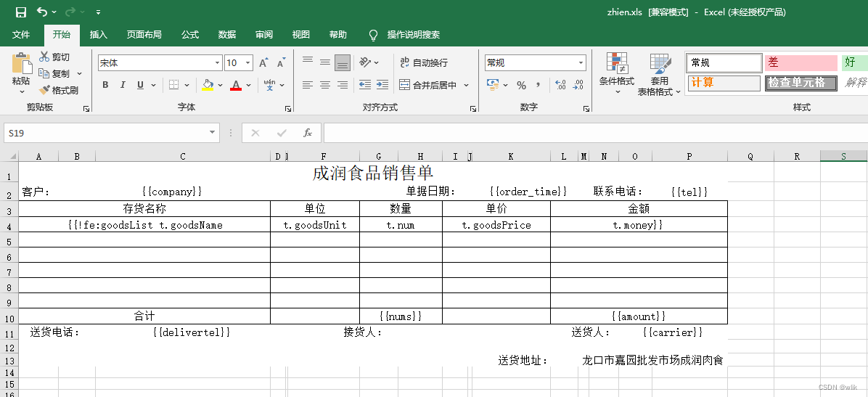This screenshot has width=868, height=397.
Task: Click the Decrease Indent icon
Action: pyautogui.click(x=365, y=85)
